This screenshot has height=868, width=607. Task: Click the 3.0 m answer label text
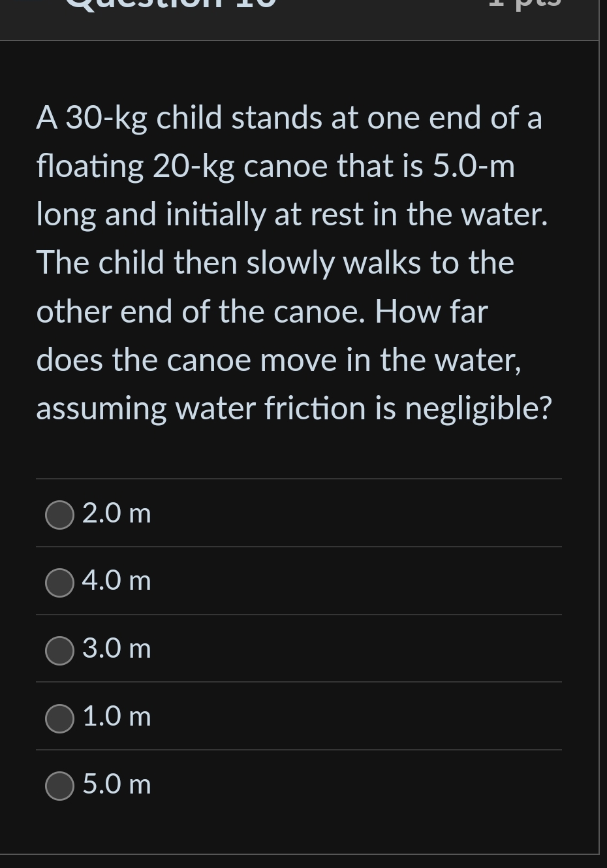[116, 649]
